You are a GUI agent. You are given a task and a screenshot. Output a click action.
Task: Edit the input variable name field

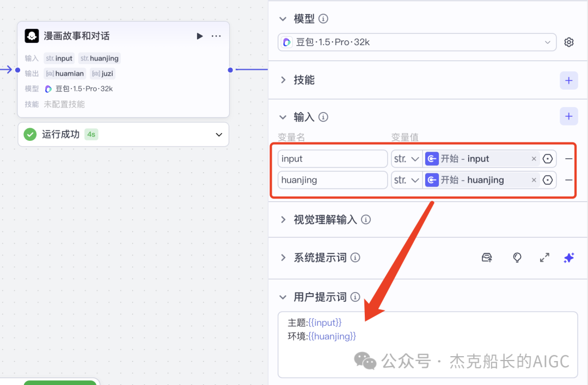332,159
